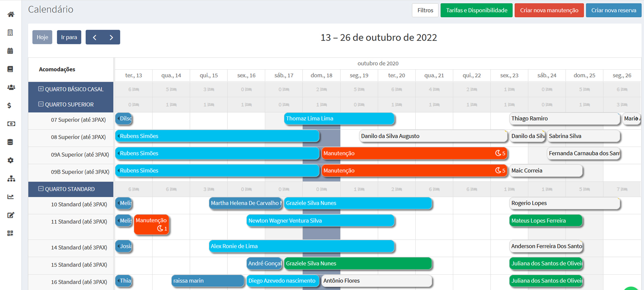The width and height of the screenshot is (644, 290).
Task: Open Diego Azevedo nascimento reservation
Action: (283, 281)
